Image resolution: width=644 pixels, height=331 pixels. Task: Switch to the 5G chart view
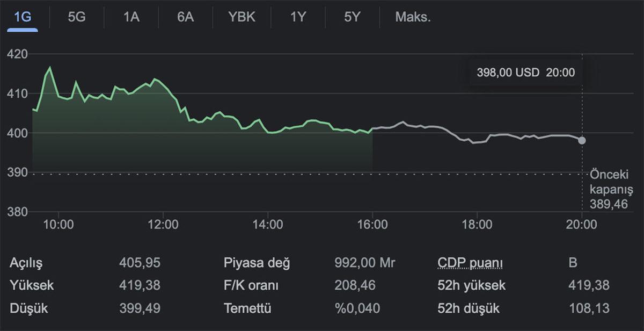click(x=77, y=17)
